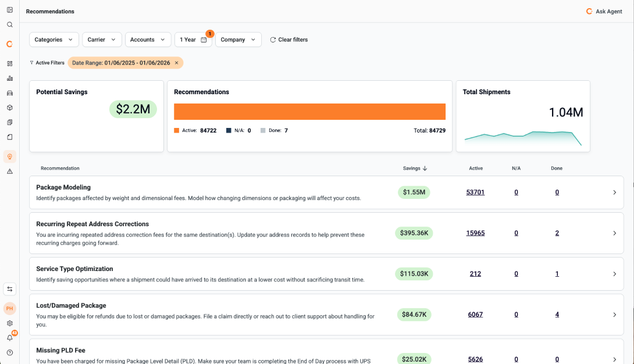Viewport: 634px width, 364px height.
Task: Select the package cube icon in sidebar
Action: tap(9, 108)
